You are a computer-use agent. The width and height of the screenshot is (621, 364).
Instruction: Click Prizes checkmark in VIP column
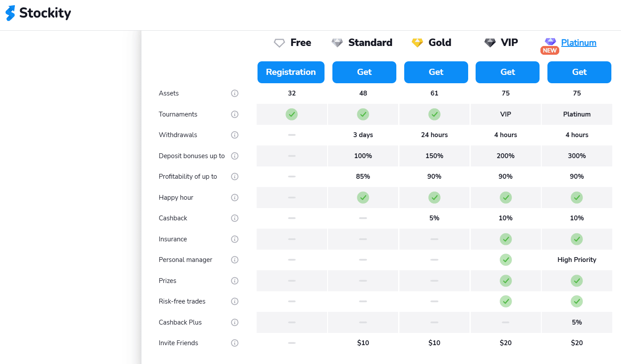tap(506, 281)
